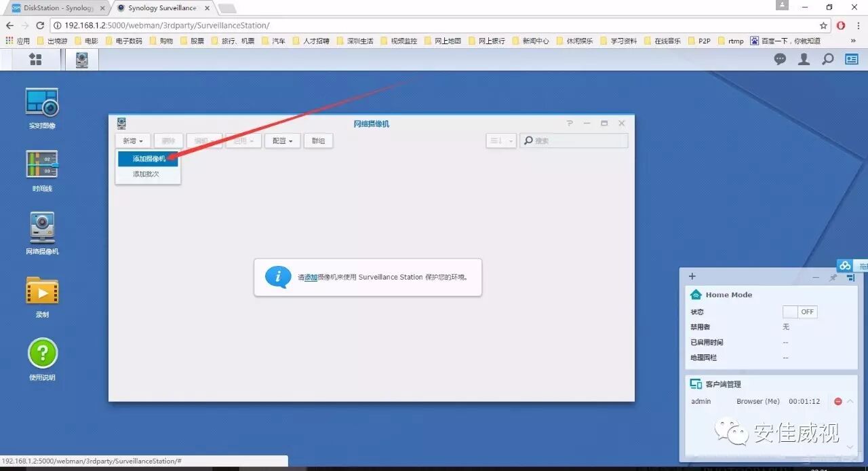Open the user account icon
This screenshot has width=868, height=471.
pyautogui.click(x=804, y=59)
